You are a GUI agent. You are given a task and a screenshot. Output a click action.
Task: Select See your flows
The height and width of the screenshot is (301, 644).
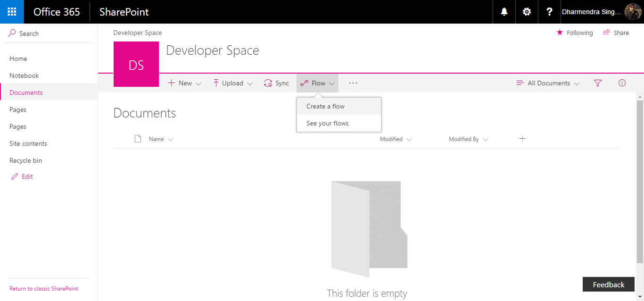(x=339, y=123)
